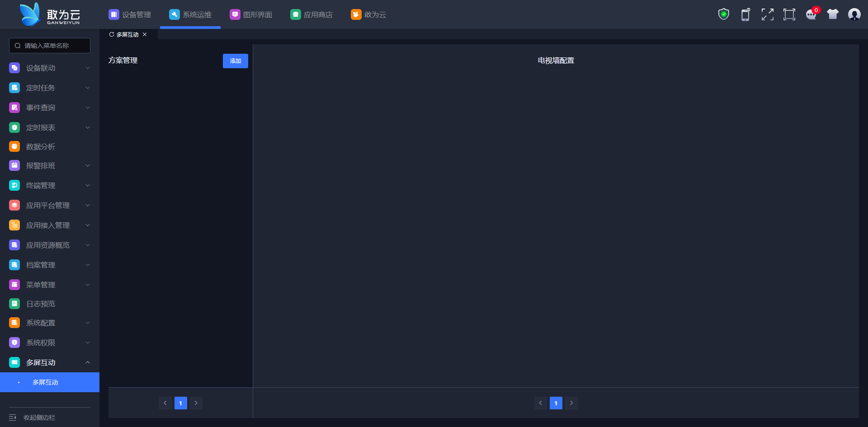
Task: Close the 多屏互动 page tab
Action: coord(145,34)
